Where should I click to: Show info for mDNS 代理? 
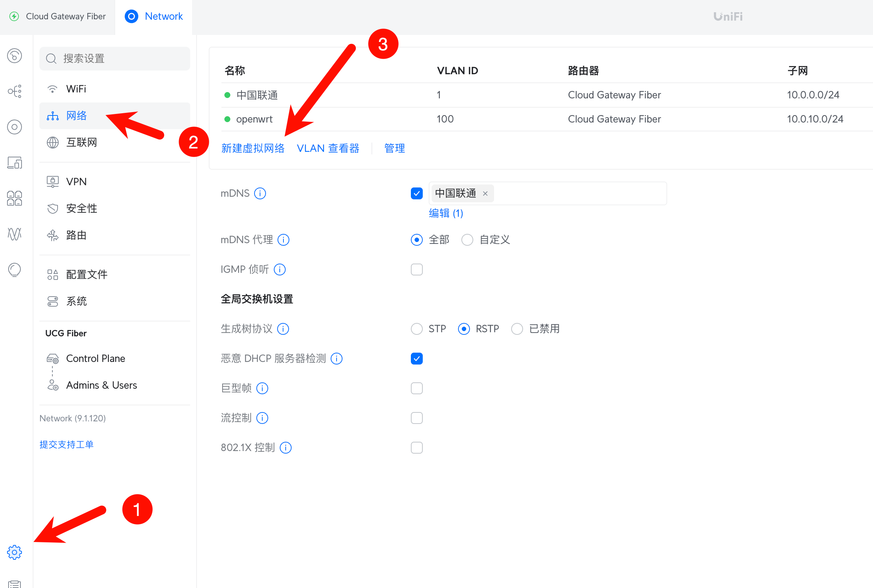[283, 240]
